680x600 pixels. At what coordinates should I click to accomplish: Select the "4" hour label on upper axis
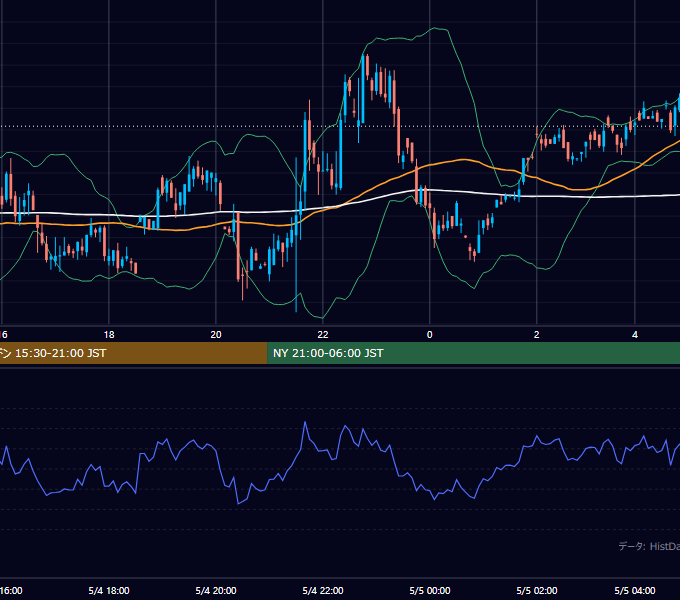click(635, 335)
